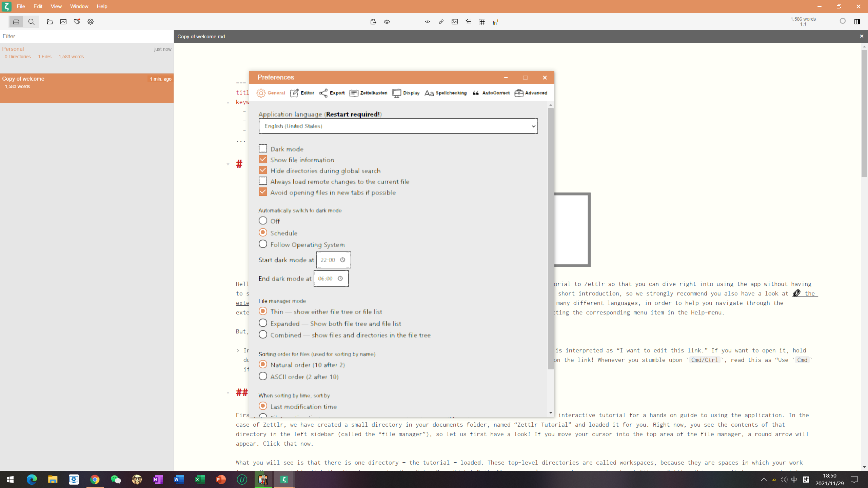Insert an image via the toolbar
Screen dimensions: 868x488
pyautogui.click(x=455, y=22)
